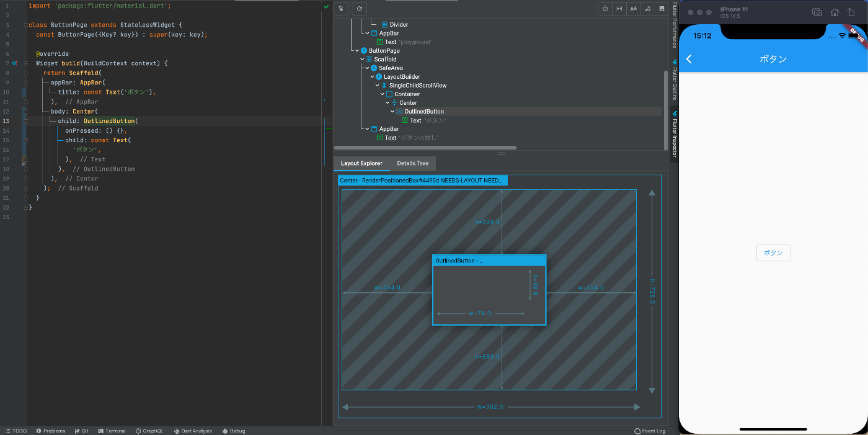This screenshot has width=868, height=435.
Task: Open the Event Log
Action: pyautogui.click(x=650, y=431)
